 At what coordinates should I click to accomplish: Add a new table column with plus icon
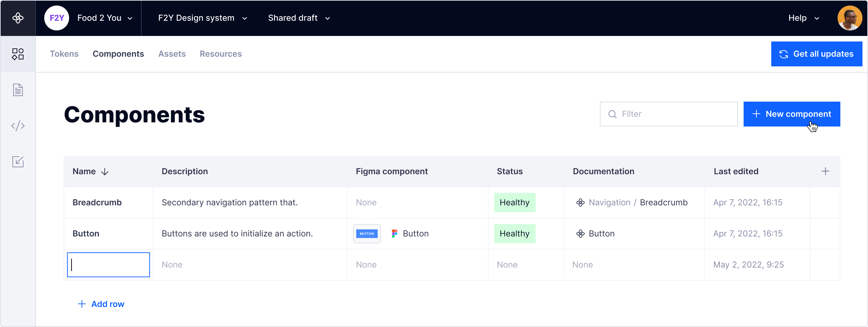[x=825, y=171]
